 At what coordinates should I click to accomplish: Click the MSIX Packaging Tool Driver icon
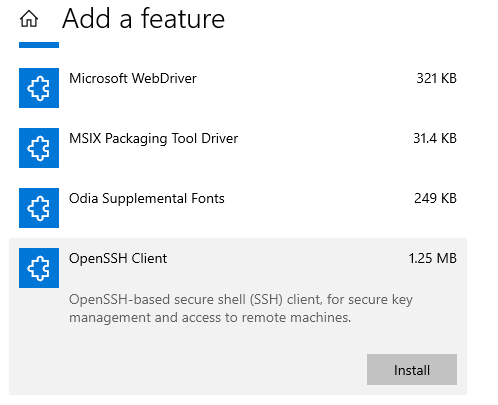(x=39, y=148)
